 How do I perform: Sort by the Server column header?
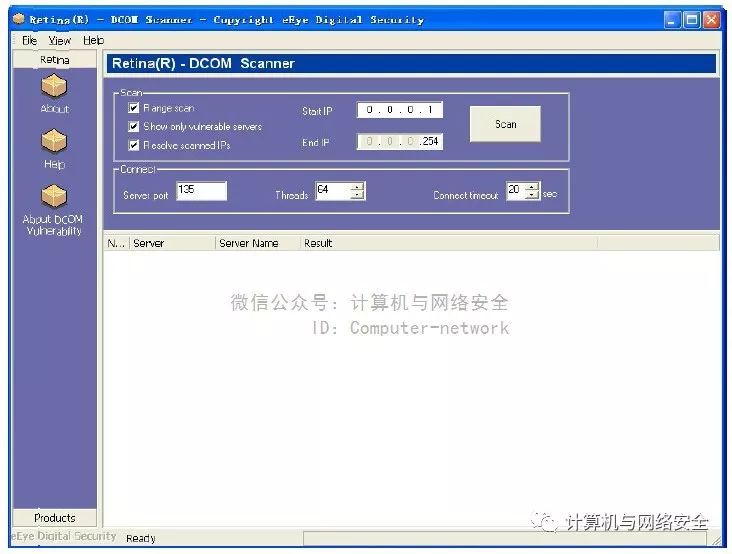coord(172,243)
